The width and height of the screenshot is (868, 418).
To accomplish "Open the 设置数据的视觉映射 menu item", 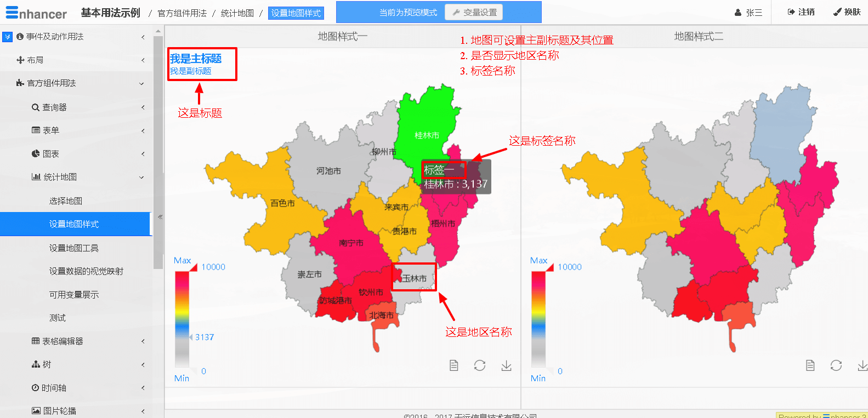I will pyautogui.click(x=86, y=271).
